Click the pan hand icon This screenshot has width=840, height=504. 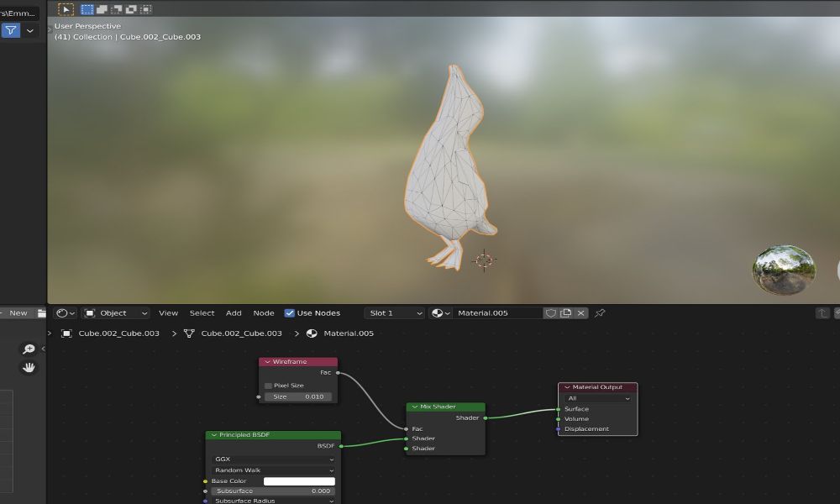pyautogui.click(x=29, y=367)
